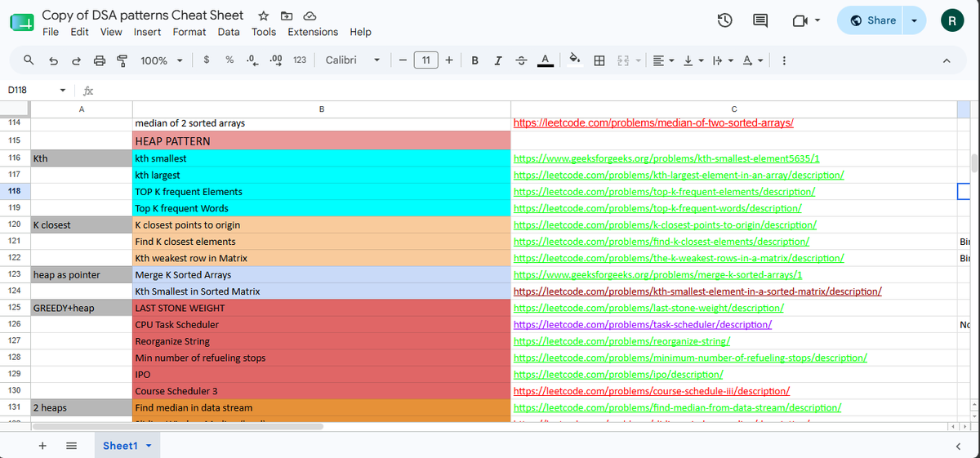This screenshot has height=458, width=980.
Task: Open merge cells dropdown arrow
Action: 639,61
